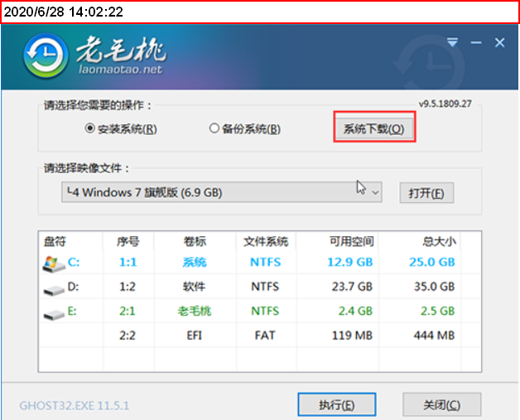Click the 卷标 column header
Viewport: 520px width, 420px height.
coord(195,241)
